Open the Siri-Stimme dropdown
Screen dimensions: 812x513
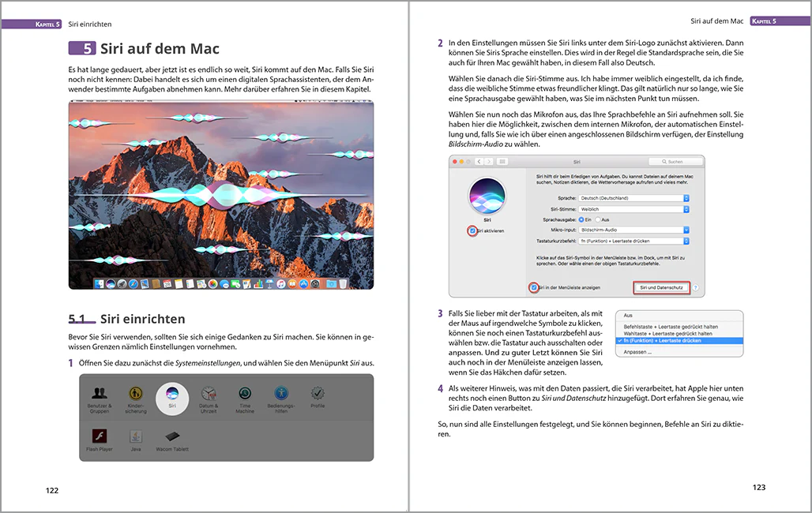click(x=633, y=209)
